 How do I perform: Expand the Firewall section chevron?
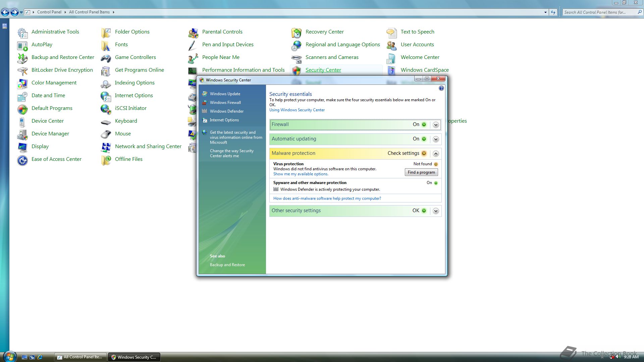tap(436, 125)
